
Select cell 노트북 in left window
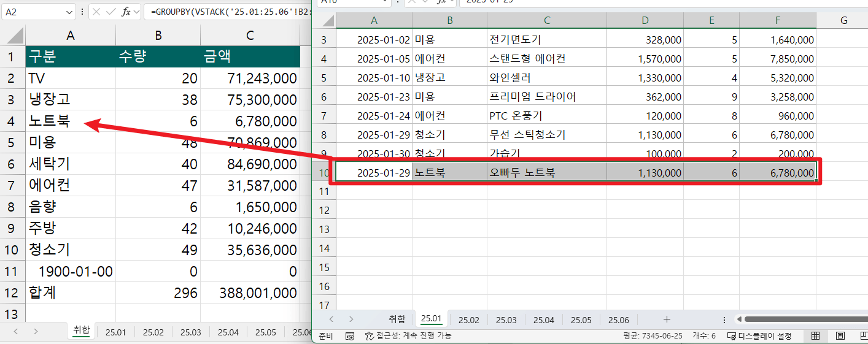[71, 121]
